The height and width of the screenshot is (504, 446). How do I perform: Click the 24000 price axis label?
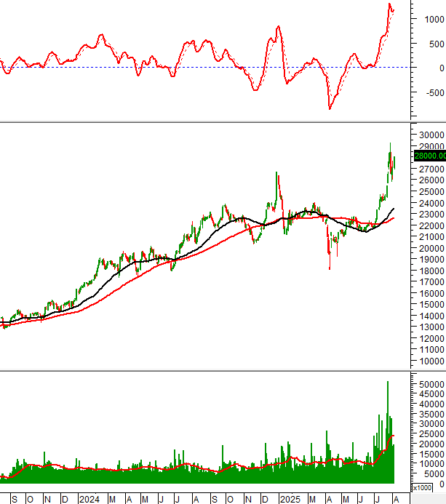click(432, 204)
